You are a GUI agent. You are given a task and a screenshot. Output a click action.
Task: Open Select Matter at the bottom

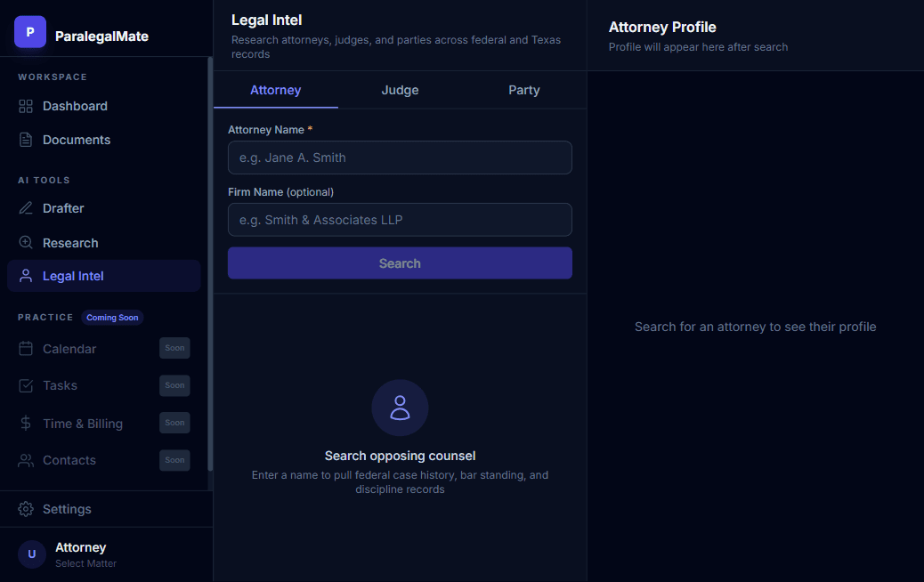[x=86, y=563]
